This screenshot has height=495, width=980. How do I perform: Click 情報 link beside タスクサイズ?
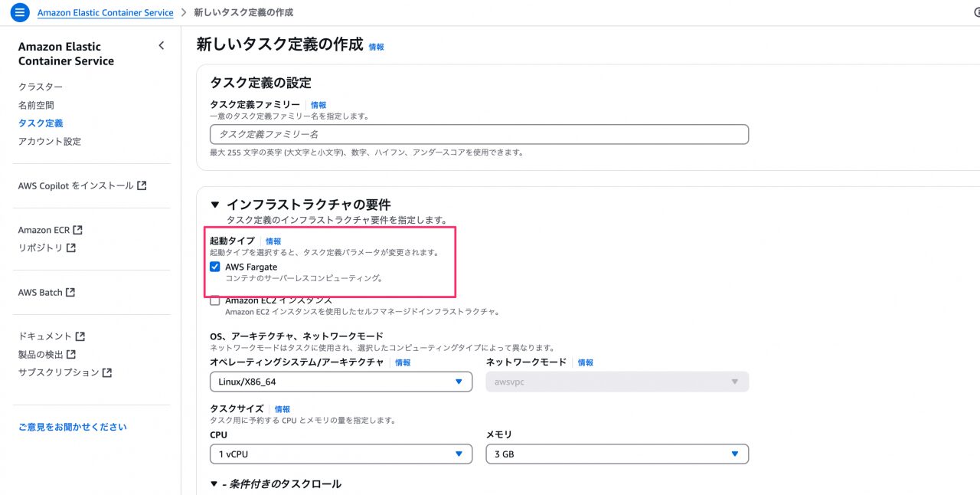click(x=283, y=409)
